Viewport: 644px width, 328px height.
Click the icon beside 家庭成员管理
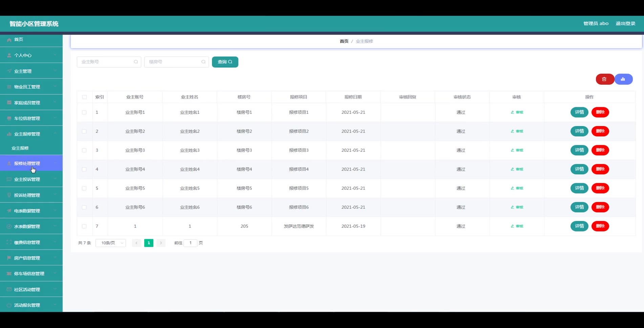(9, 103)
